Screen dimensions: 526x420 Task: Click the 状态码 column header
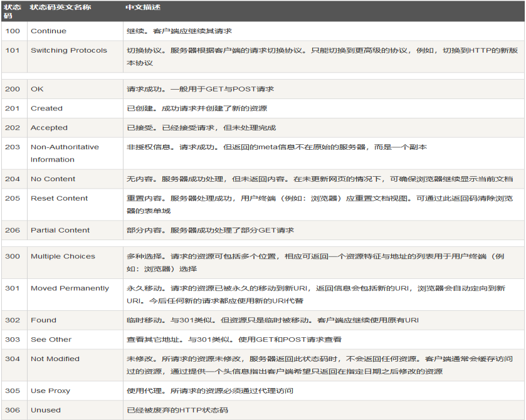pos(14,11)
